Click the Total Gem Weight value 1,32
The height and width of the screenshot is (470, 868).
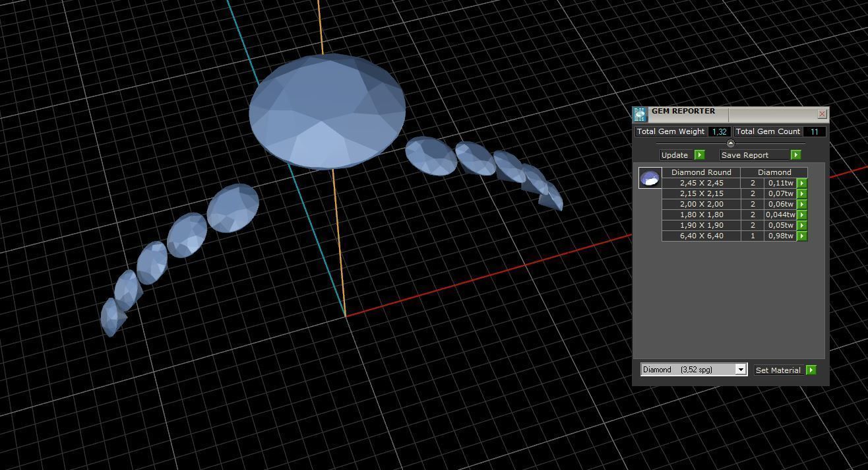[719, 131]
